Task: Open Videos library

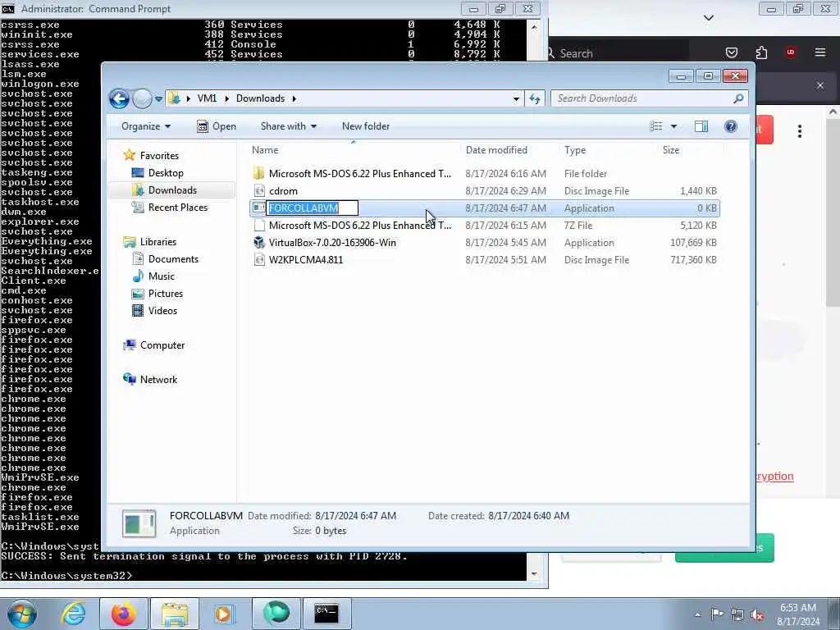Action: coord(162,311)
